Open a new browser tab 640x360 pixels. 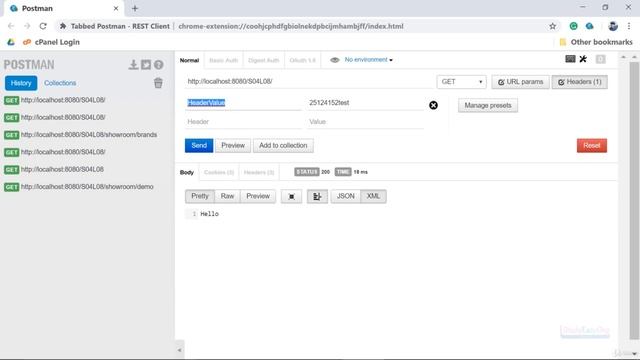tap(135, 8)
